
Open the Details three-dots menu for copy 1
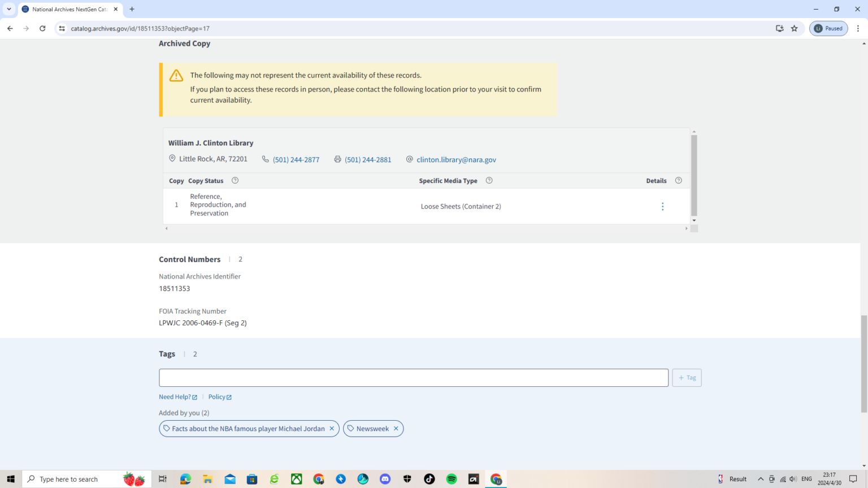662,206
